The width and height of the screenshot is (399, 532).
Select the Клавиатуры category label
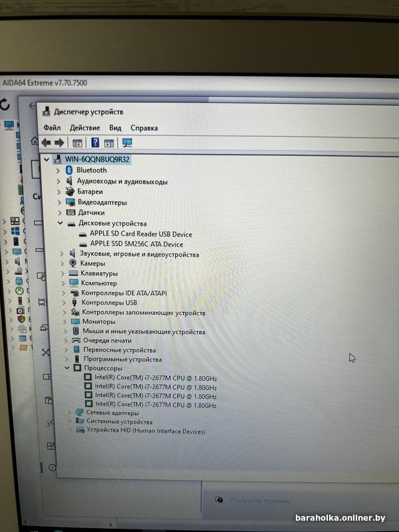(x=99, y=273)
